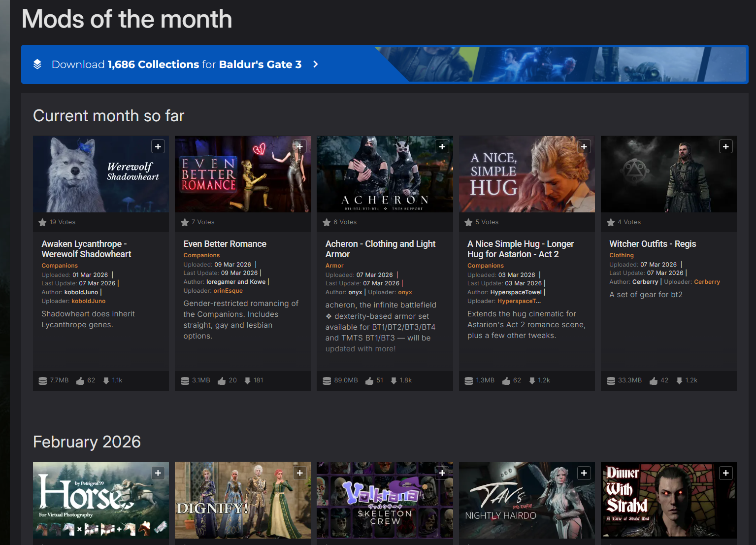The image size is (756, 545).
Task: Open the Horses for Virtual Photography thumbnail
Action: pos(101,500)
